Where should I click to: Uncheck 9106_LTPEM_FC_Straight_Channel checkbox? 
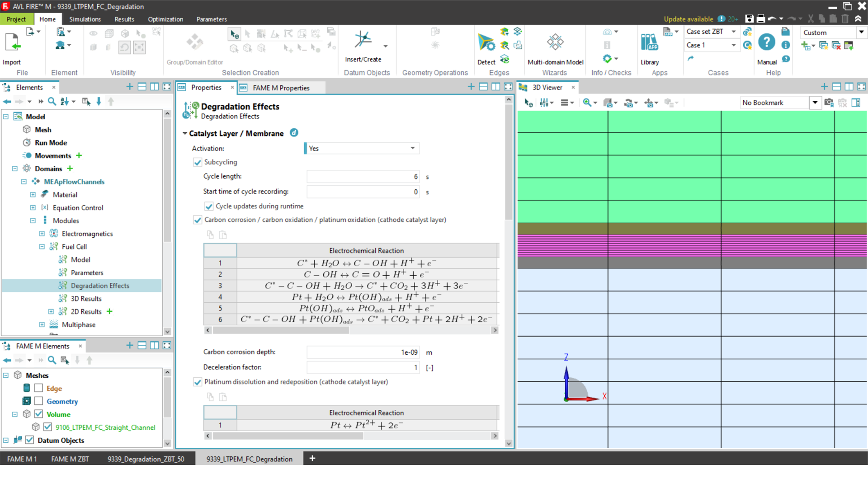[47, 427]
